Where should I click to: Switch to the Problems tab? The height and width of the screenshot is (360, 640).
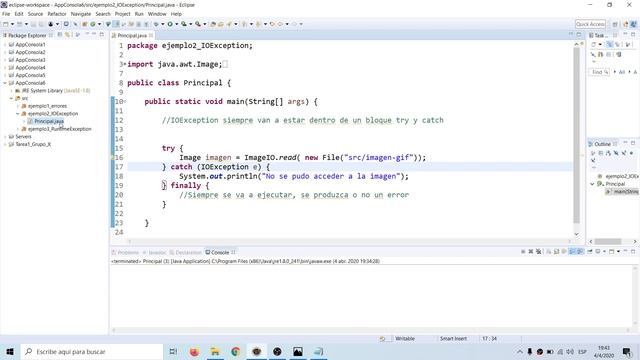(125, 252)
